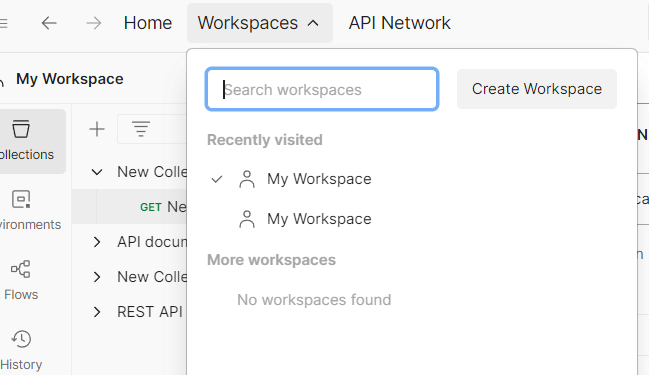Viewport: 649px width, 375px height.
Task: Click the filter icon in the collections search bar
Action: point(141,129)
